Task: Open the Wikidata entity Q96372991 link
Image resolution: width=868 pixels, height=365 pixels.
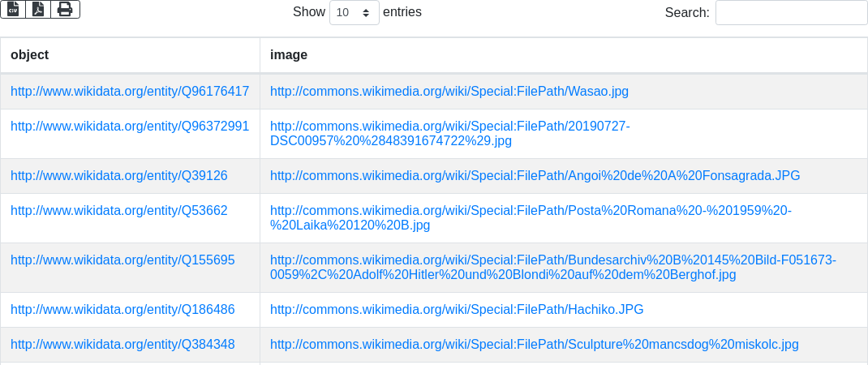Action: [x=130, y=127]
